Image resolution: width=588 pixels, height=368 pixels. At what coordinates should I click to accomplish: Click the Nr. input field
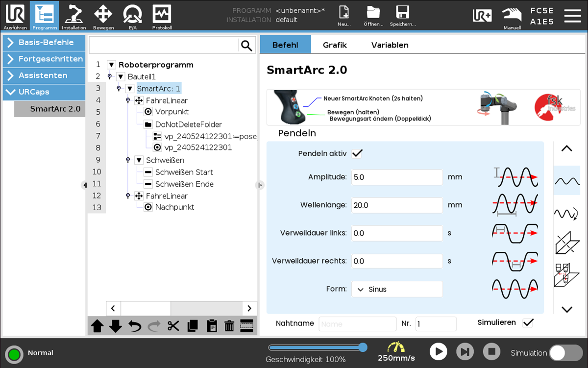pyautogui.click(x=436, y=324)
